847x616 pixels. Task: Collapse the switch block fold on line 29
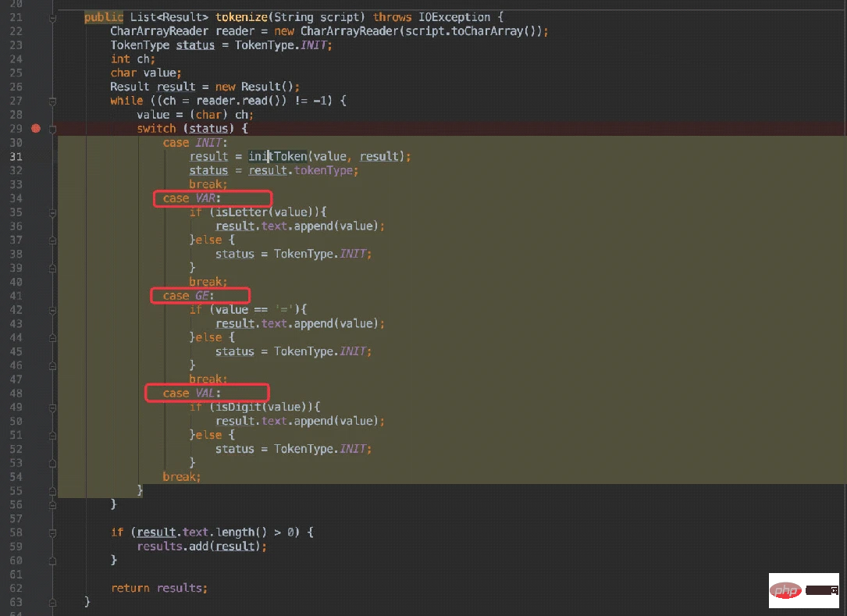(x=52, y=128)
